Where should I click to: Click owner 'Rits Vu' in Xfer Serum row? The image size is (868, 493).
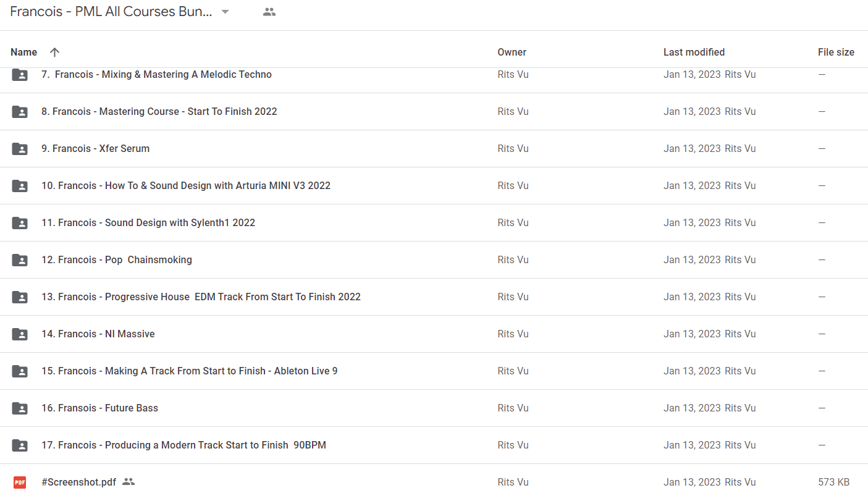pyautogui.click(x=513, y=148)
